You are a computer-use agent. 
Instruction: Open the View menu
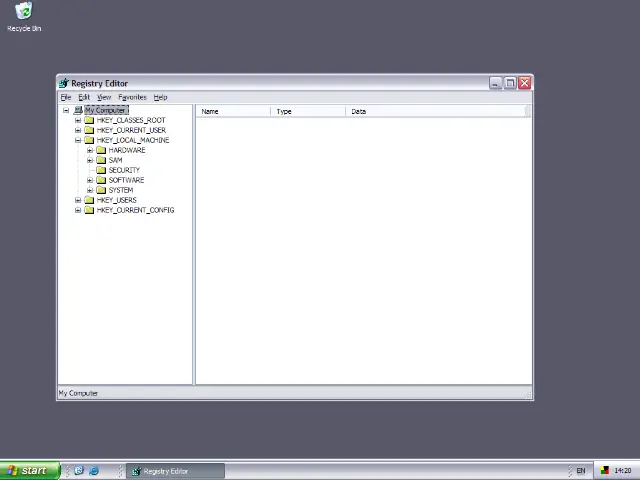point(104,97)
